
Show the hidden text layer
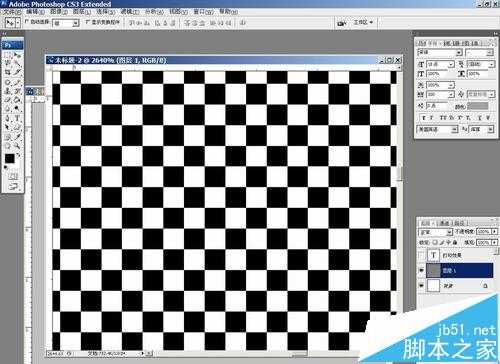tap(421, 255)
